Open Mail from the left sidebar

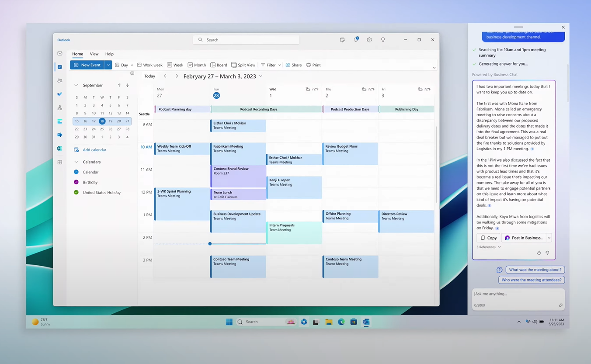(60, 53)
